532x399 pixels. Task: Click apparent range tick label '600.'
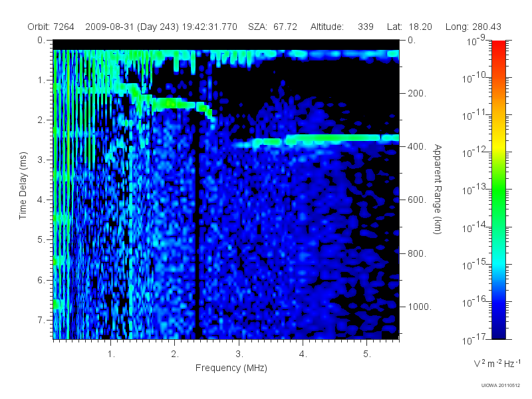[417, 200]
